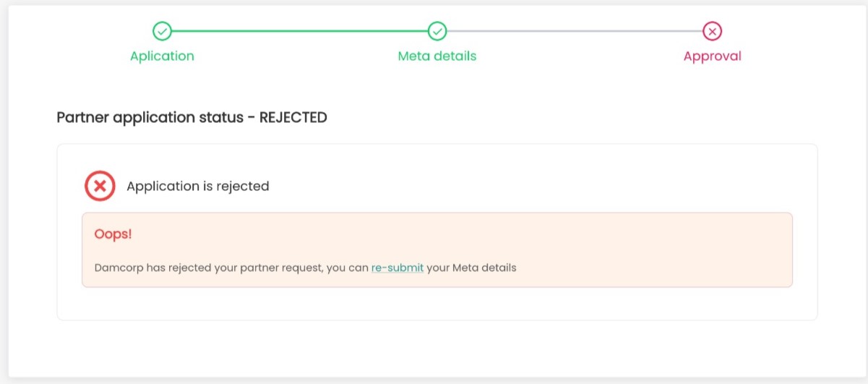Click the word Damcorp in the message
Screen dimensions: 868x384
point(119,268)
